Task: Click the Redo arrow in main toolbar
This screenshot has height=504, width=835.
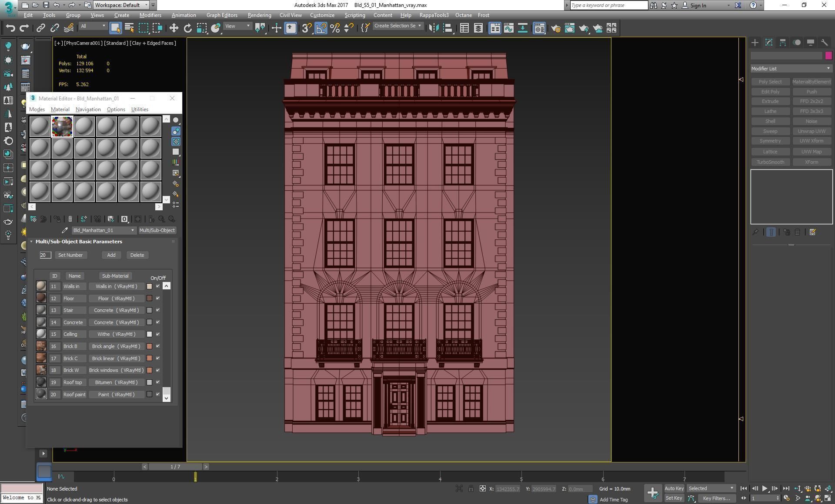Action: 24,28
